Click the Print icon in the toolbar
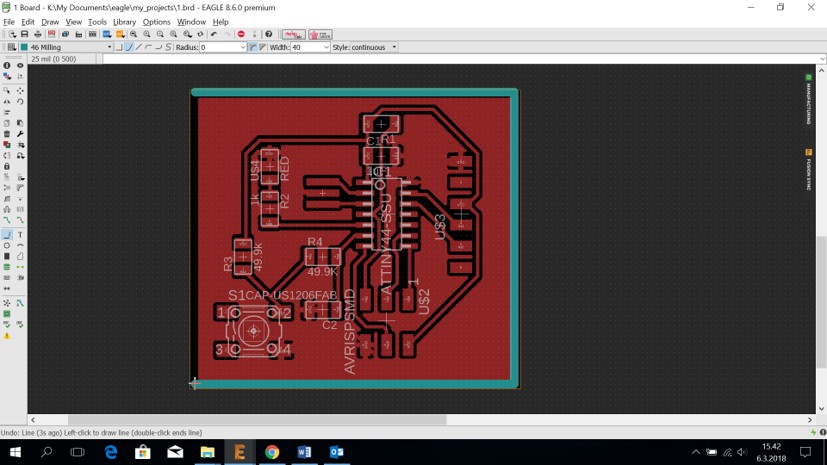The image size is (827, 465). click(x=37, y=34)
